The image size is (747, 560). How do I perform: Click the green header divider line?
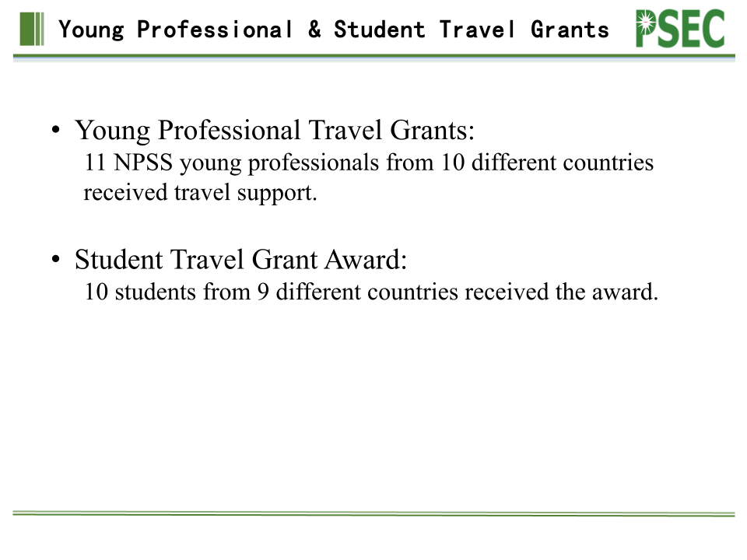point(374,57)
